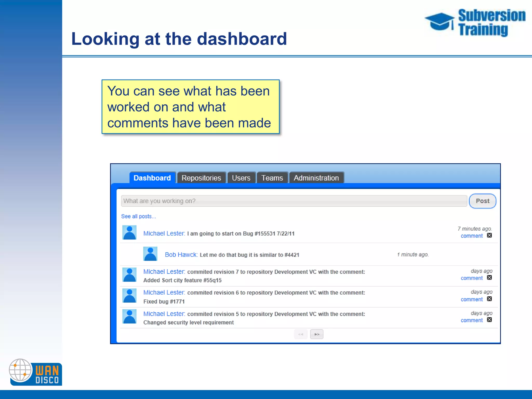Click the avatar beside the revision 5 commit
This screenshot has height=399, width=532.
click(129, 316)
